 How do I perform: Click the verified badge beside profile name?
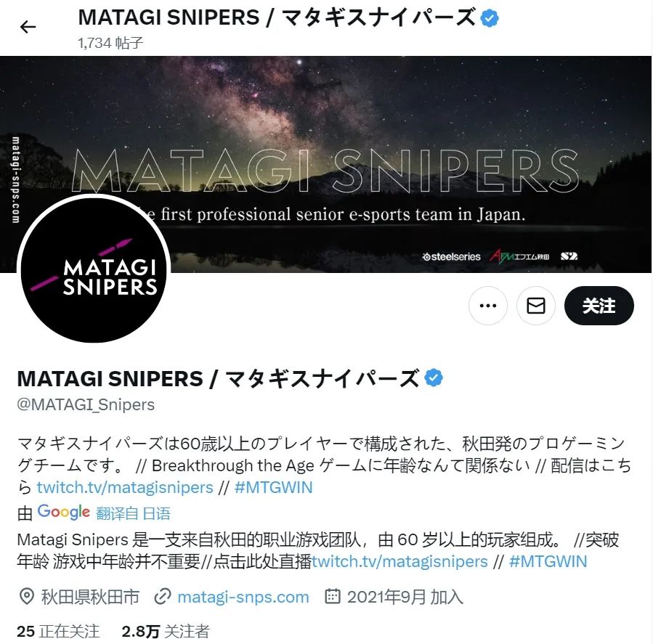pyautogui.click(x=434, y=378)
